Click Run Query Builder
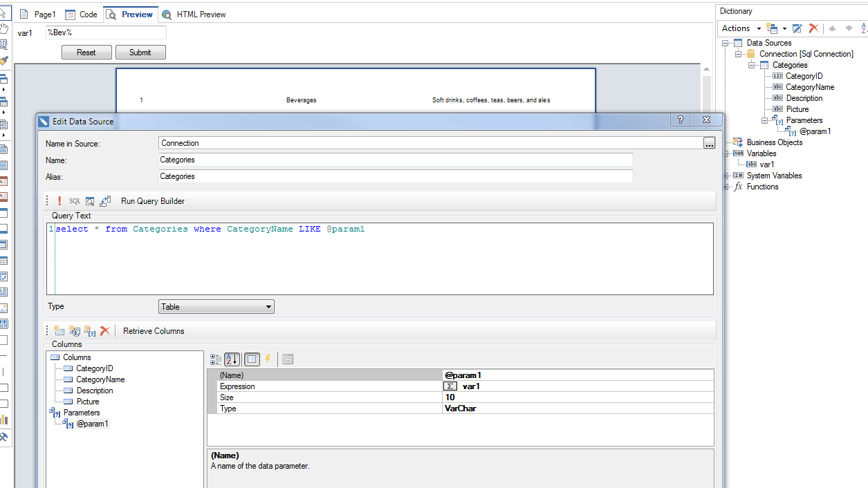Screen dimensions: 868x488 click(153, 201)
